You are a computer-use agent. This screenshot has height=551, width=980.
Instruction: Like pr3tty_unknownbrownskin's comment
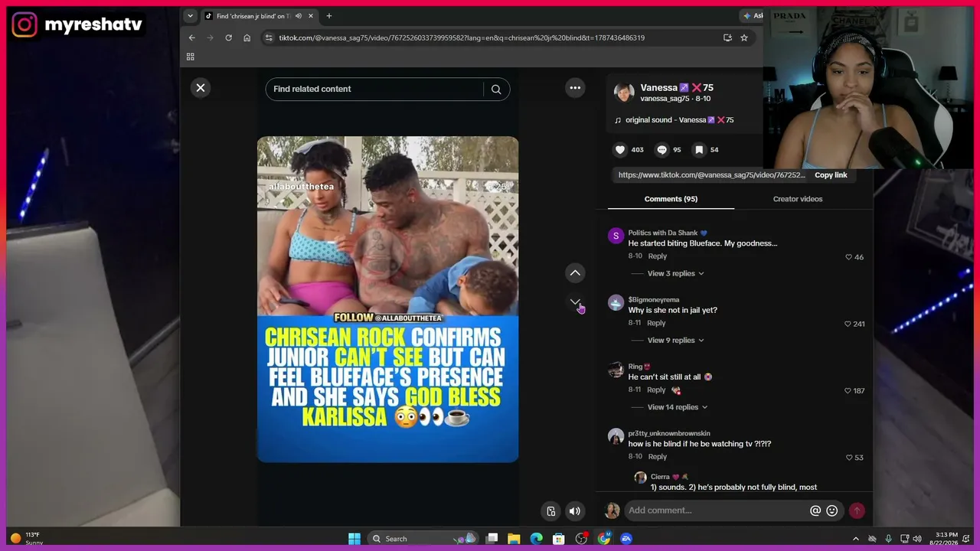849,458
